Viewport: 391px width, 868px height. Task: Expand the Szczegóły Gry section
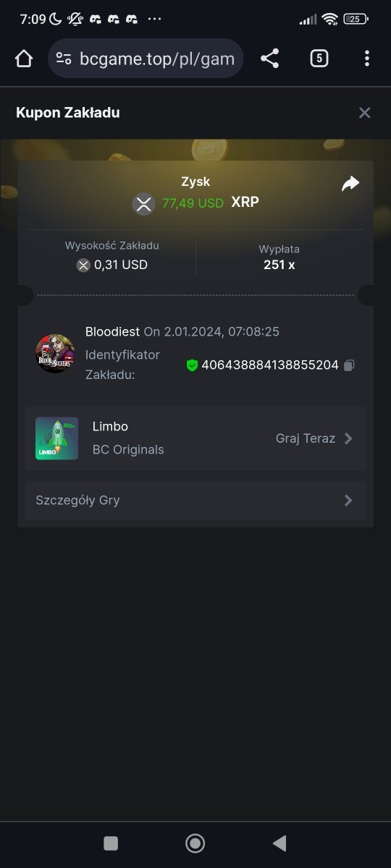[195, 501]
